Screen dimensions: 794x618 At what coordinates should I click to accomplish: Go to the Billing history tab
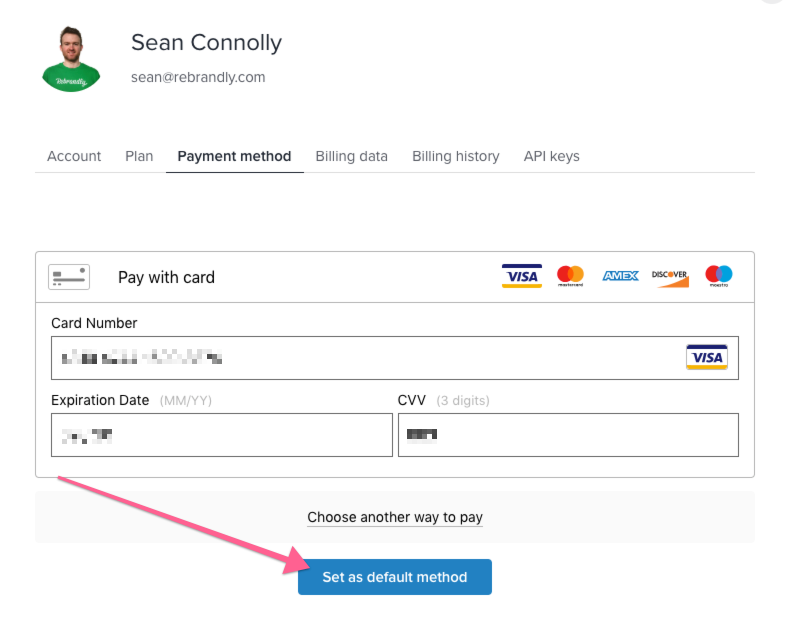pyautogui.click(x=456, y=156)
